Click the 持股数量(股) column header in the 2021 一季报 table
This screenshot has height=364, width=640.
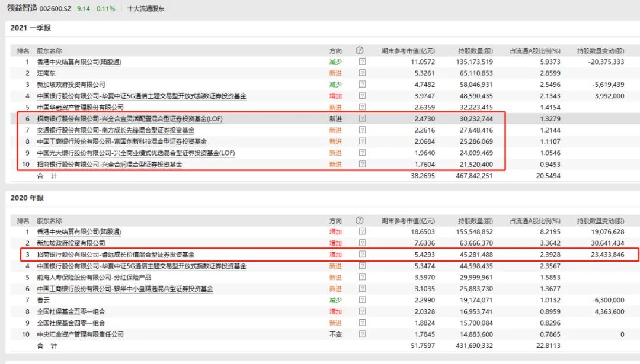475,51
